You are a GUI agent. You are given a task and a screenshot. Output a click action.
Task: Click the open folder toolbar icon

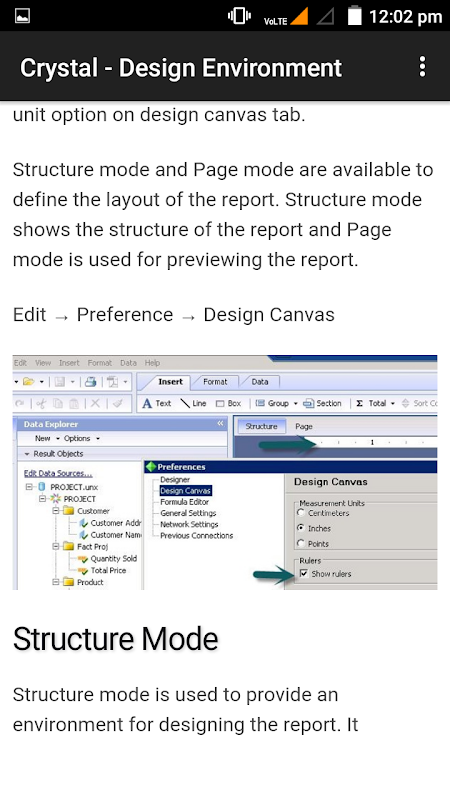click(x=29, y=382)
